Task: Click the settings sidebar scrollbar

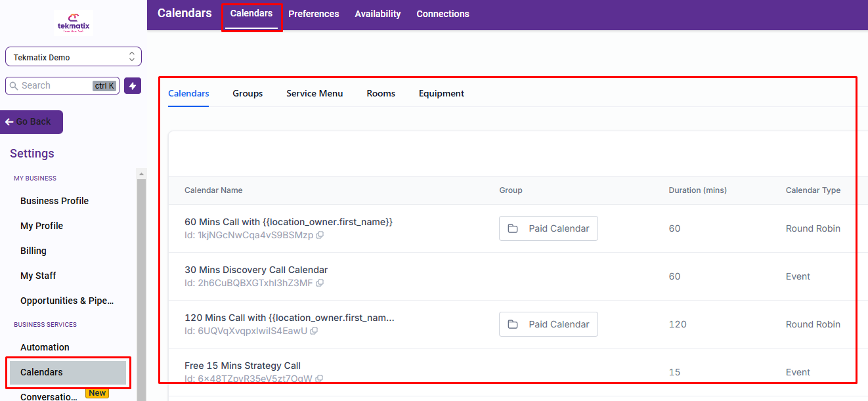Action: click(x=141, y=289)
